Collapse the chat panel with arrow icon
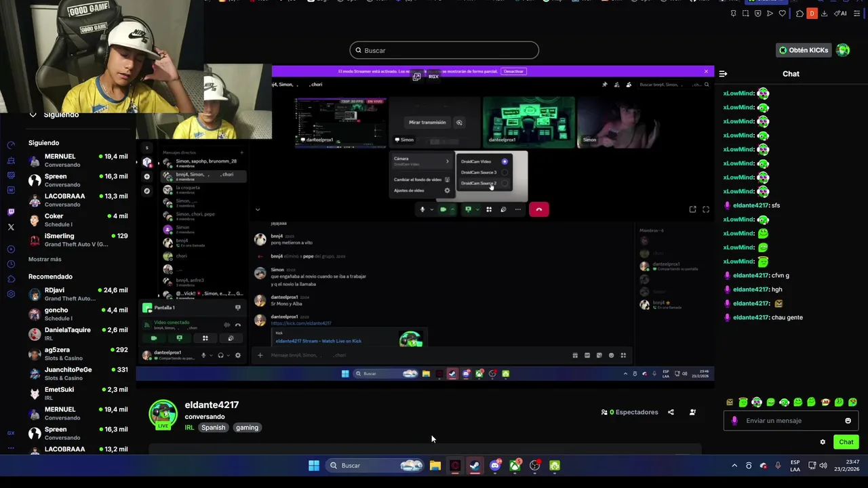This screenshot has width=868, height=488. [x=723, y=74]
